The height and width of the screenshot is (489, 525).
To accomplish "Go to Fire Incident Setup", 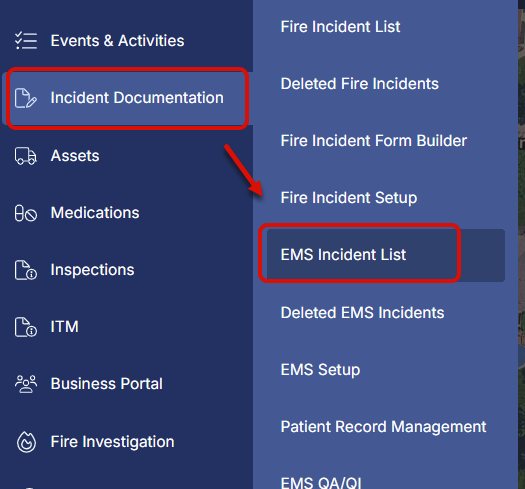I will 349,198.
